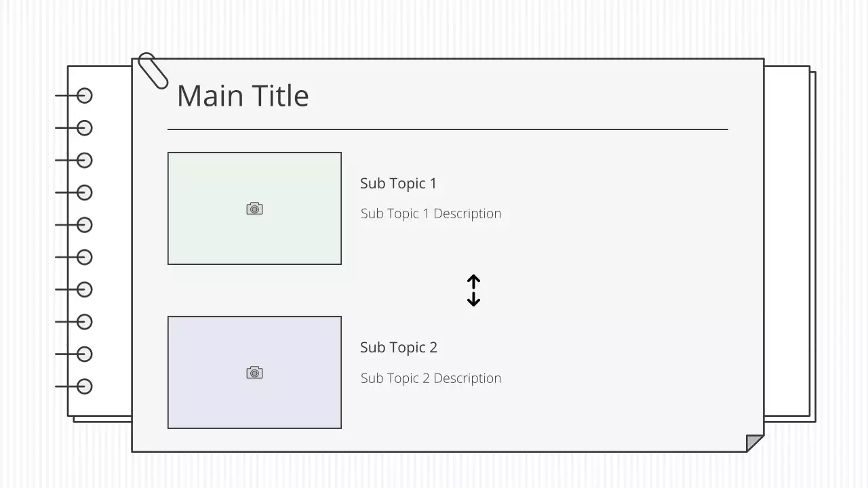Image resolution: width=868 pixels, height=488 pixels.
Task: Select the bottommost spiral binder ring
Action: tap(84, 386)
